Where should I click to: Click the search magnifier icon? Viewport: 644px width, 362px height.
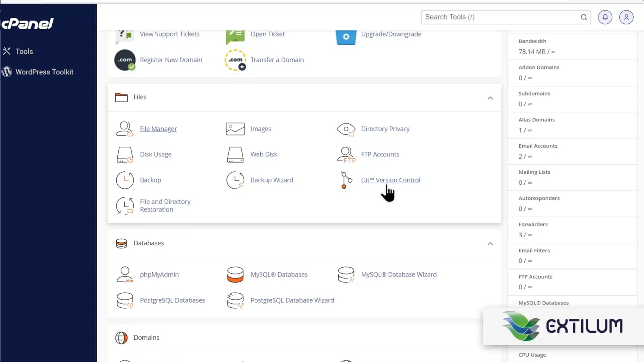(584, 17)
